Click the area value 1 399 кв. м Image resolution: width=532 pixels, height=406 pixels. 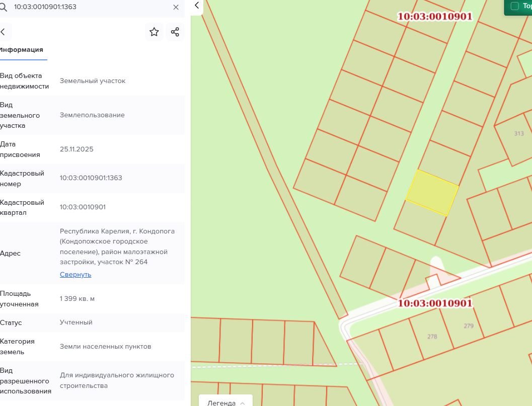(x=78, y=299)
